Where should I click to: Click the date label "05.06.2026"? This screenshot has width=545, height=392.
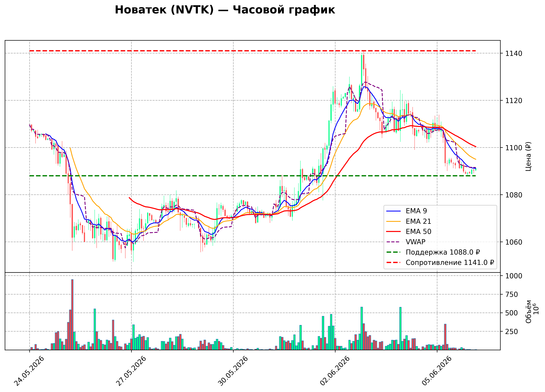(x=437, y=371)
